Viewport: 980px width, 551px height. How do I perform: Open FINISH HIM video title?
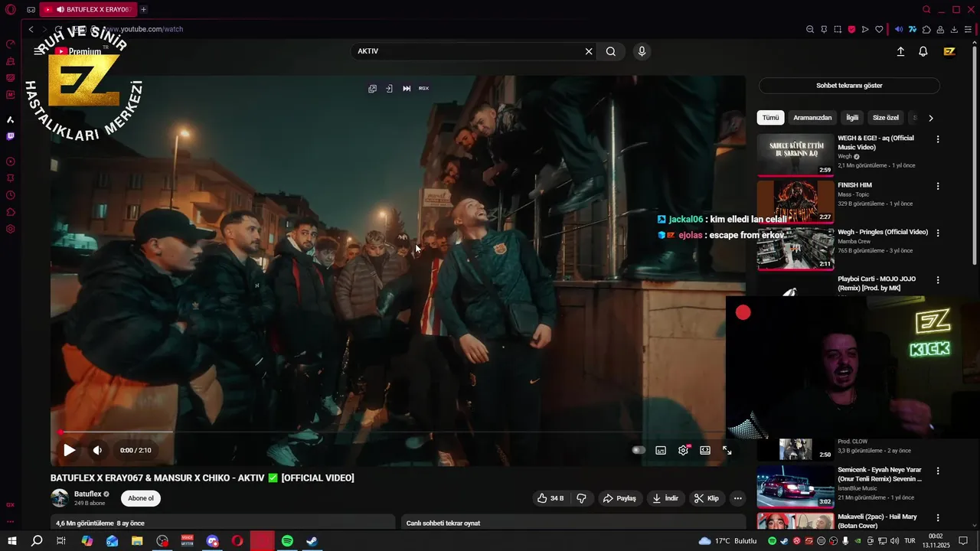coord(854,185)
